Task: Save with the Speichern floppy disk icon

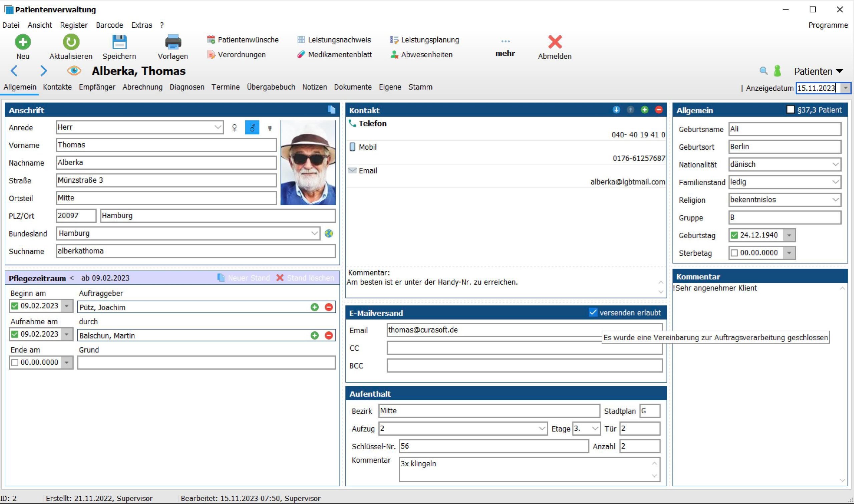Action: [x=119, y=42]
